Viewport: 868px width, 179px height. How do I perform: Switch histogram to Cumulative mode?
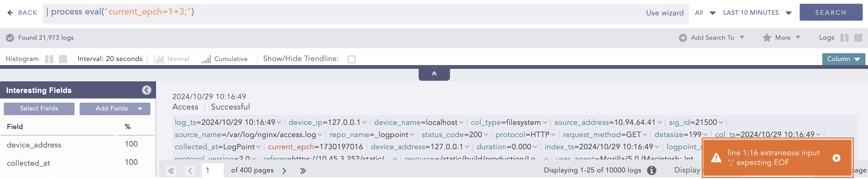pyautogui.click(x=224, y=59)
